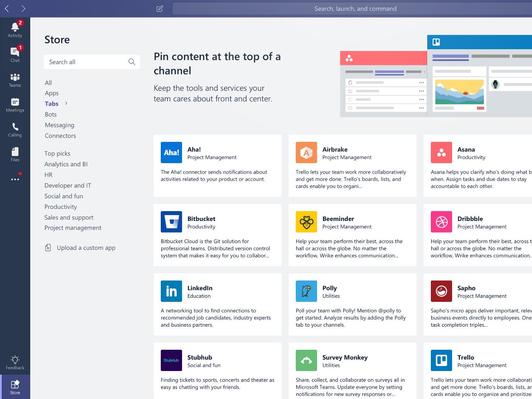The height and width of the screenshot is (399, 532).
Task: Filter by HR
Action: pyautogui.click(x=48, y=174)
